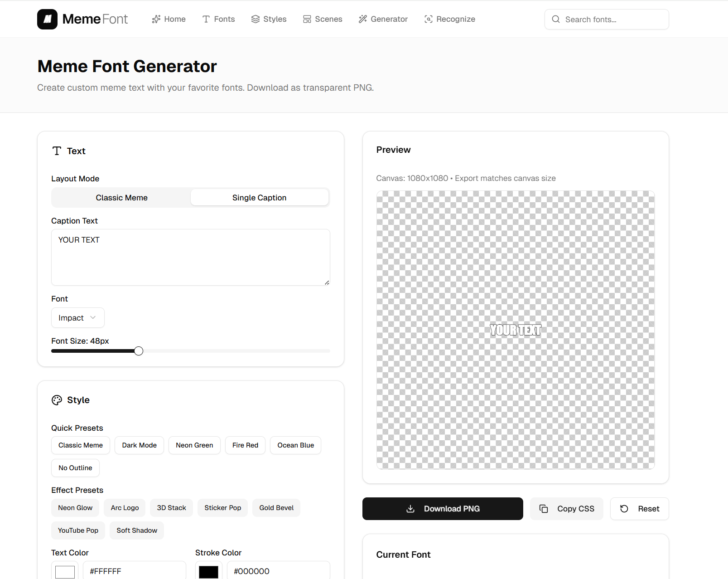The height and width of the screenshot is (579, 728).
Task: Go to the Styles page
Action: [269, 19]
